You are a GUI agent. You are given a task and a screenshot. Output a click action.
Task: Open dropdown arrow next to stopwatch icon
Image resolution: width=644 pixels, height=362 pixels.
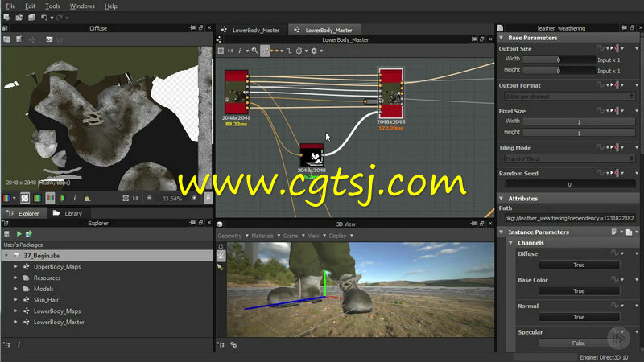(x=306, y=51)
